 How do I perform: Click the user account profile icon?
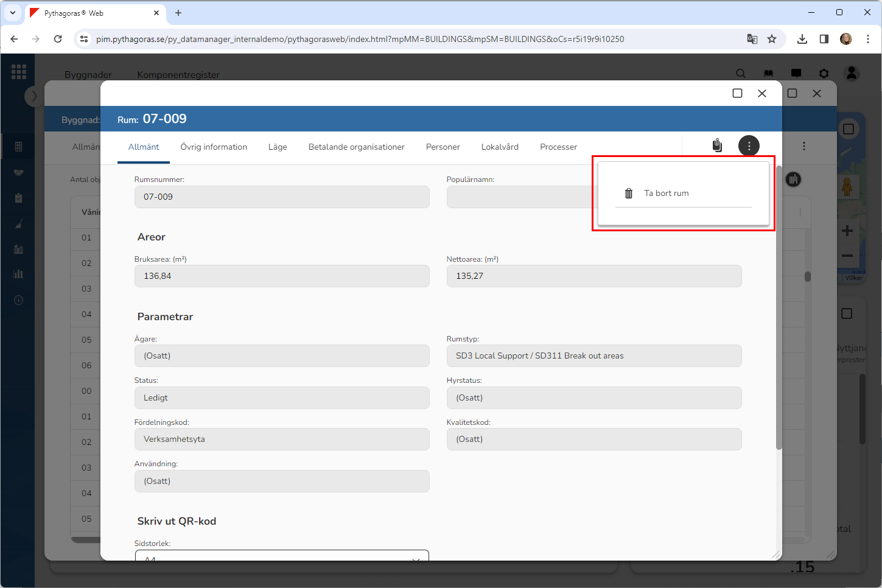852,73
